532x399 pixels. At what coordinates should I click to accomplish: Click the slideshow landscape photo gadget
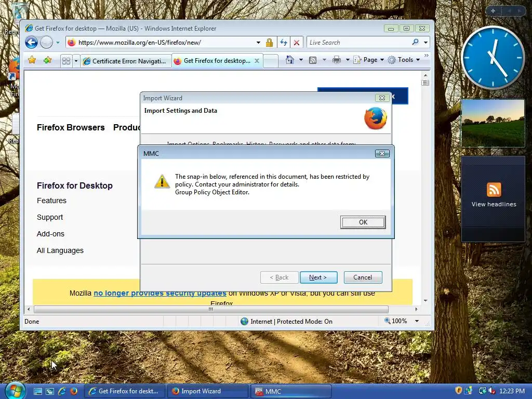(x=493, y=123)
